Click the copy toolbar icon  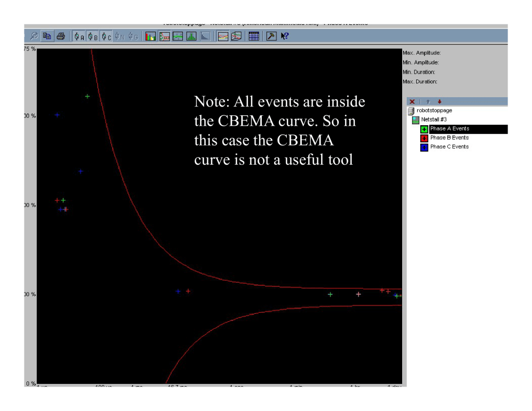47,36
